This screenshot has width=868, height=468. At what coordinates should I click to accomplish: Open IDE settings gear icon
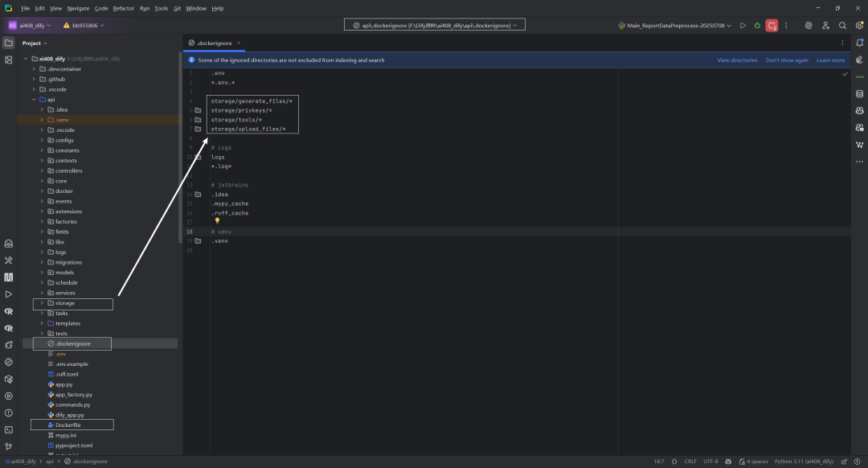[859, 26]
